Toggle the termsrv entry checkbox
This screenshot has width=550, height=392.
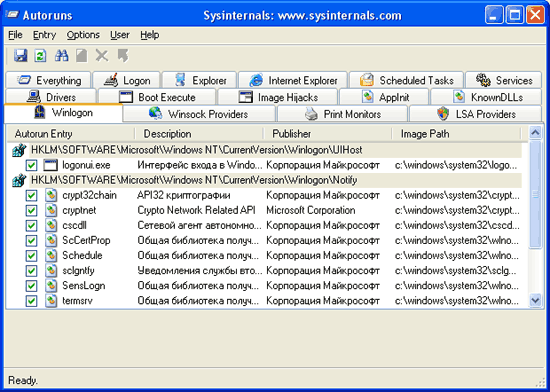point(31,301)
